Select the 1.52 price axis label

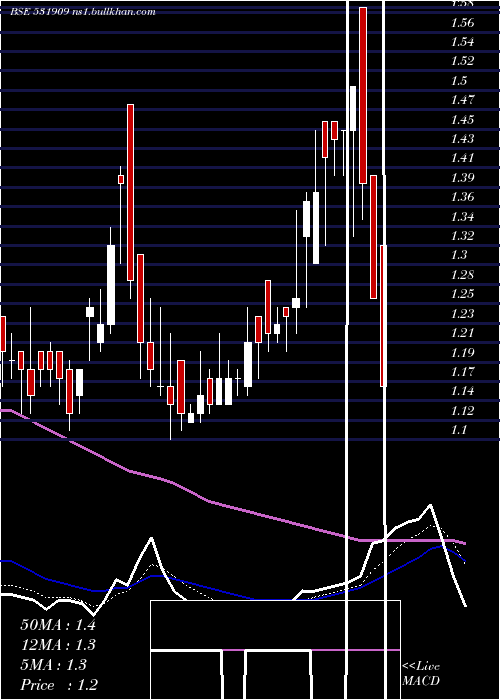click(x=462, y=61)
